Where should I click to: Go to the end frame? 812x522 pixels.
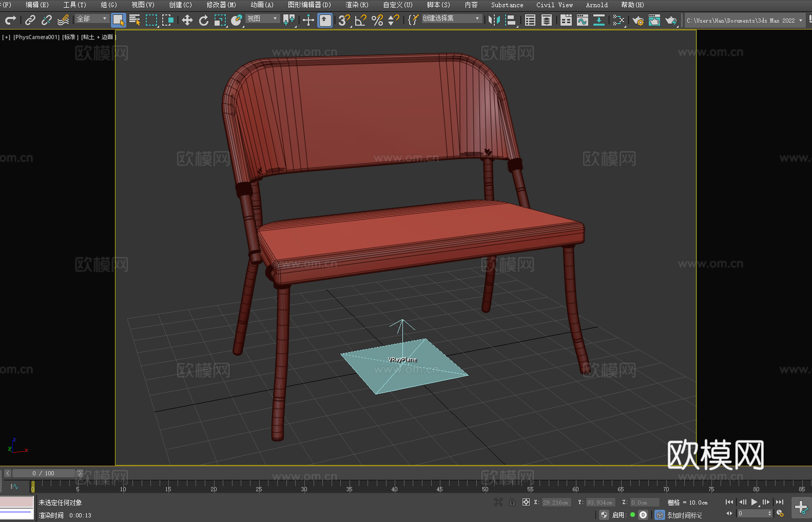780,502
